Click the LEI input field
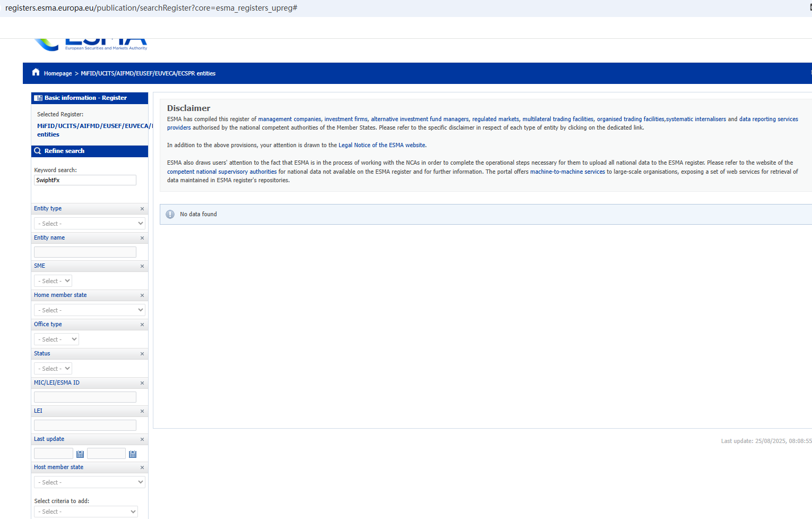Image resolution: width=812 pixels, height=519 pixels. tap(85, 426)
